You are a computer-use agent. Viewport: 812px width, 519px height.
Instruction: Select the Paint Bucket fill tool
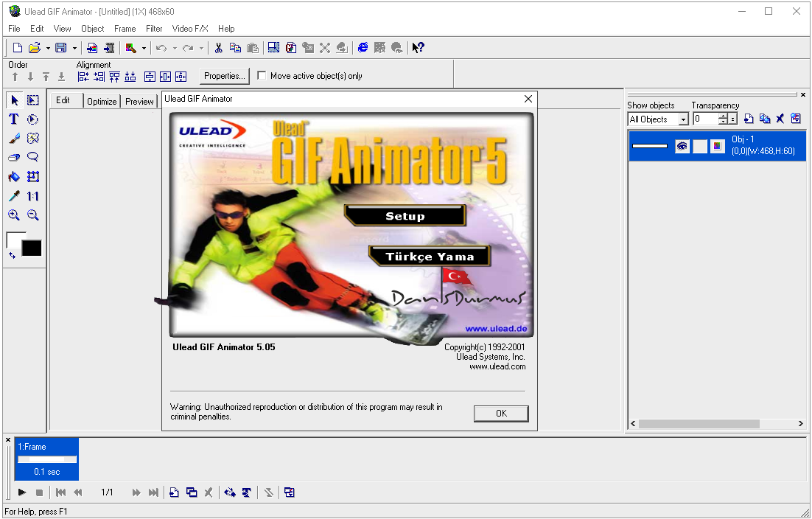14,177
